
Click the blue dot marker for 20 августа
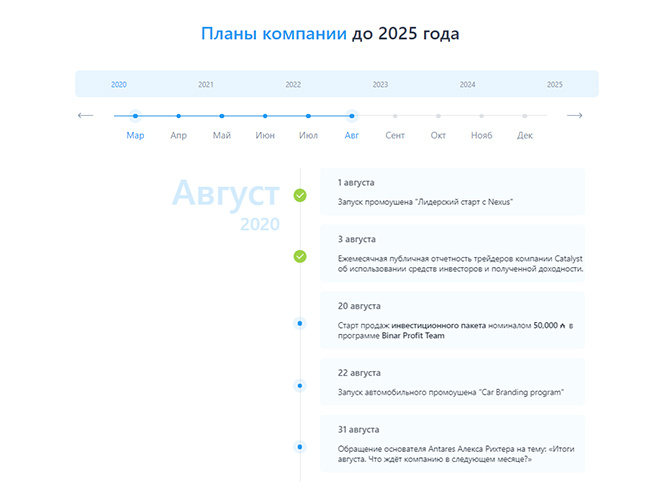pos(300,323)
